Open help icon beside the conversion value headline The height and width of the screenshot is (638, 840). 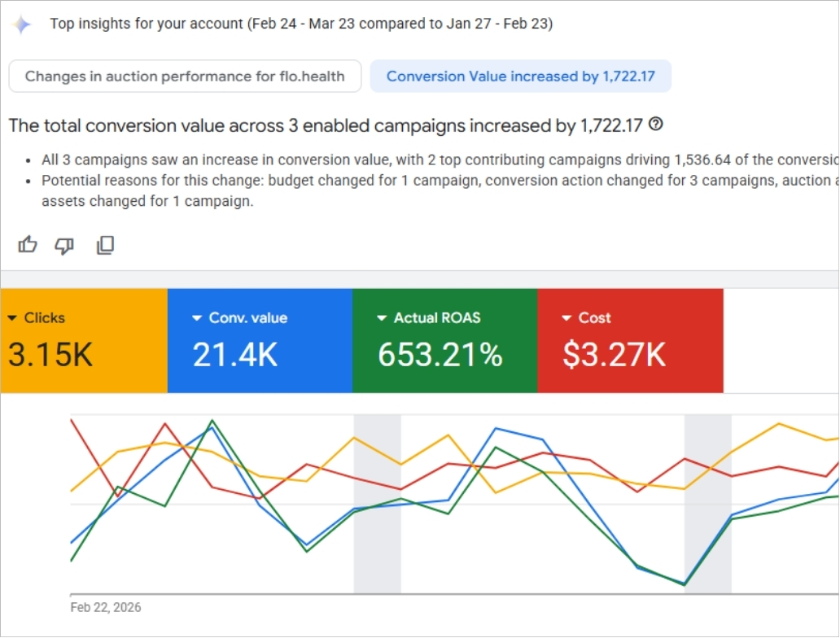tap(656, 125)
